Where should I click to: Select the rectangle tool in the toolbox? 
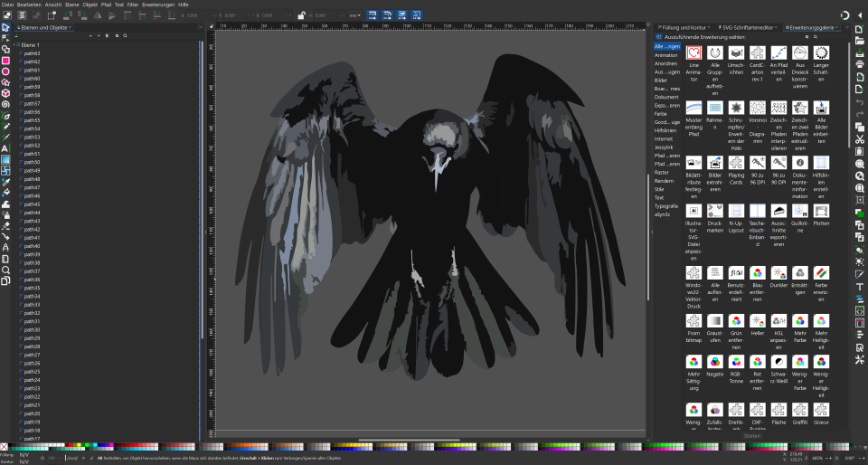5,61
